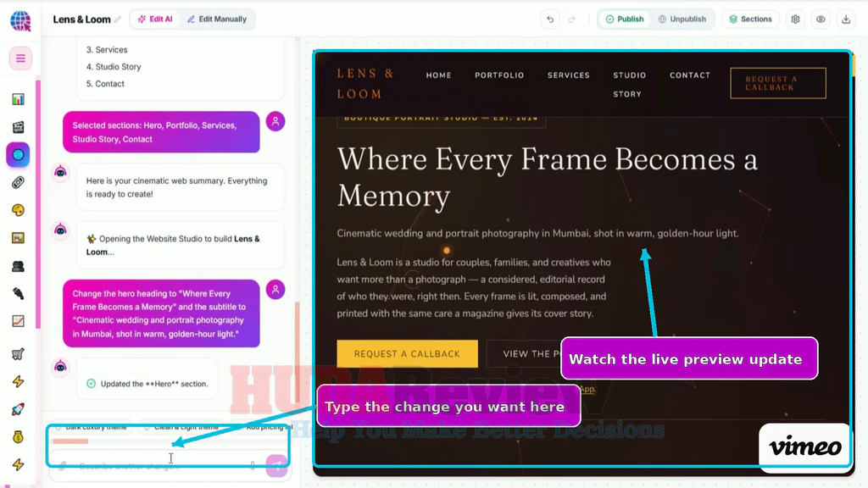Switch to the Edit Manually tab
The width and height of the screenshot is (868, 488).
click(217, 19)
